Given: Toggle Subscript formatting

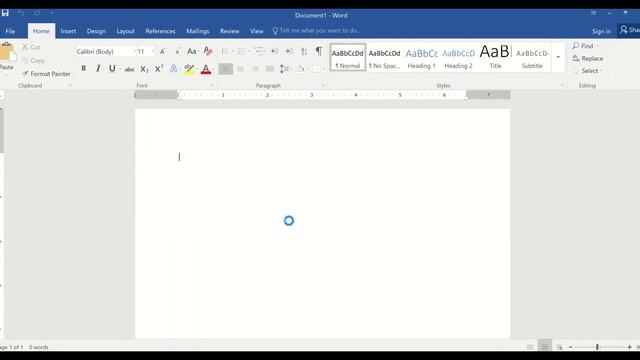Looking at the screenshot, I should click(144, 69).
